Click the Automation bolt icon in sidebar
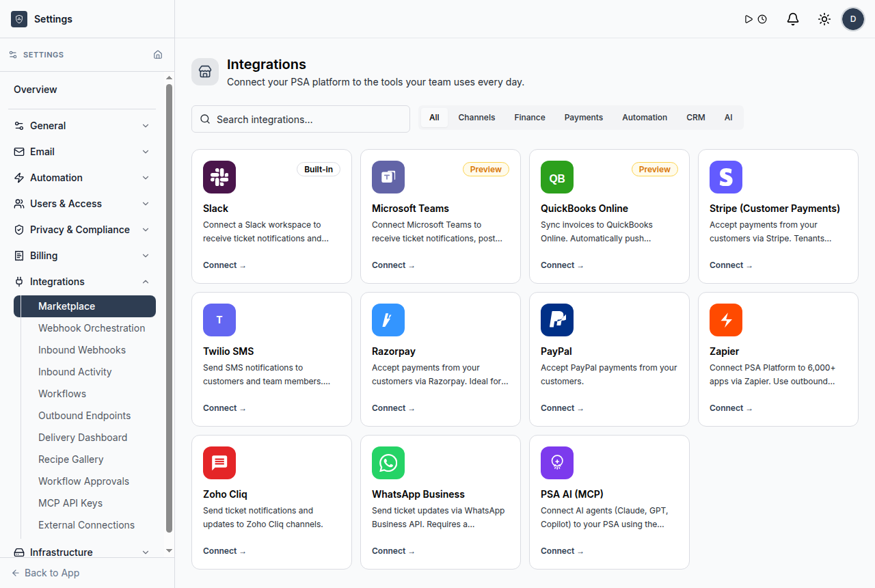Viewport: 875px width, 588px height. tap(19, 178)
